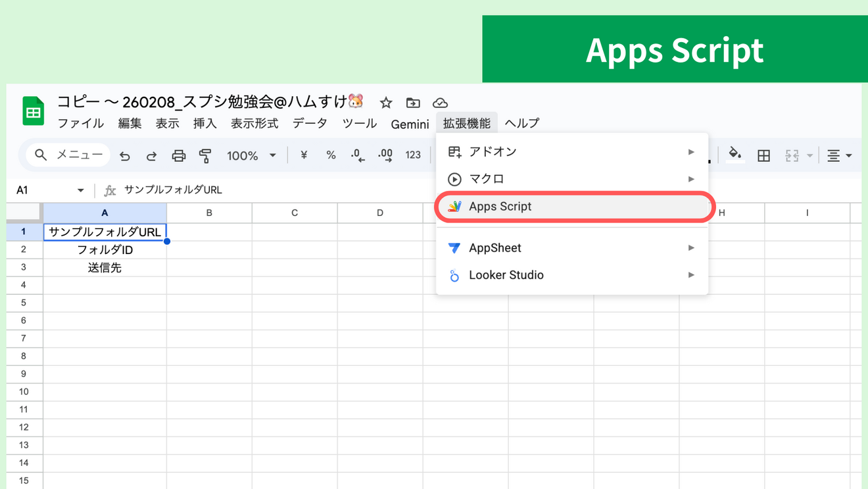Select column B header
The width and height of the screenshot is (868, 489).
tap(209, 213)
